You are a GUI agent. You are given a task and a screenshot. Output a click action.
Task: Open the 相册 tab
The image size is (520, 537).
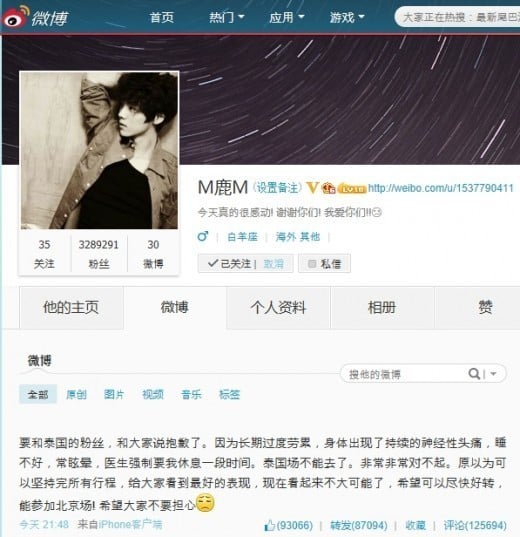(x=382, y=307)
